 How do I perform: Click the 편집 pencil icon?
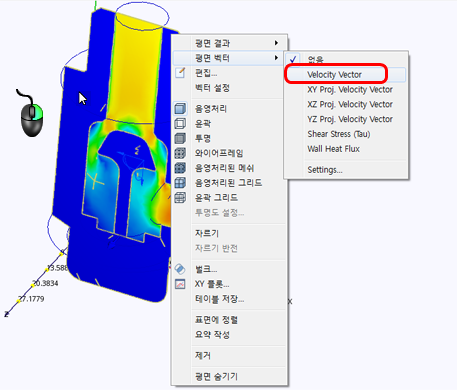pos(180,72)
